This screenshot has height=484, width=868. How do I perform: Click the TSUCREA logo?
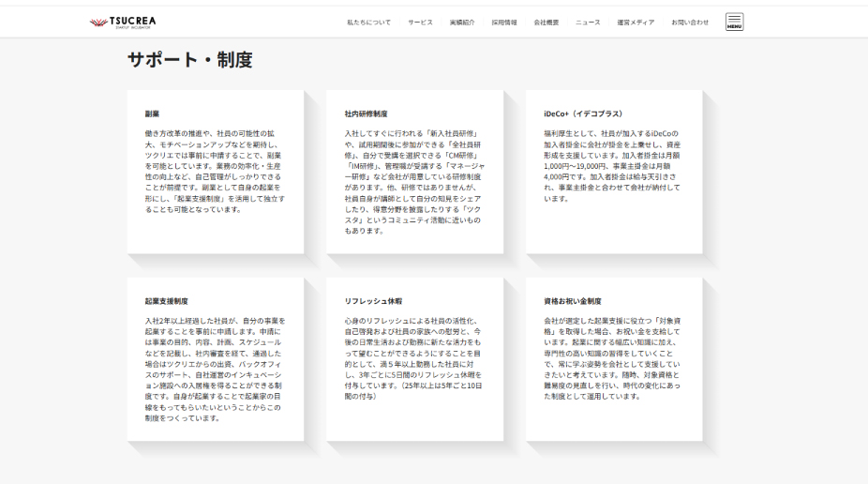point(122,22)
